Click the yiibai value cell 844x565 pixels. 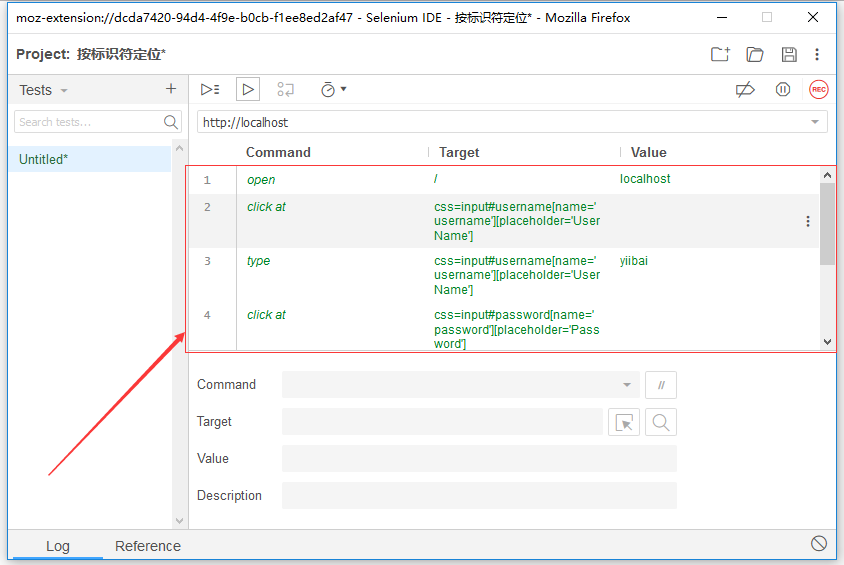634,261
